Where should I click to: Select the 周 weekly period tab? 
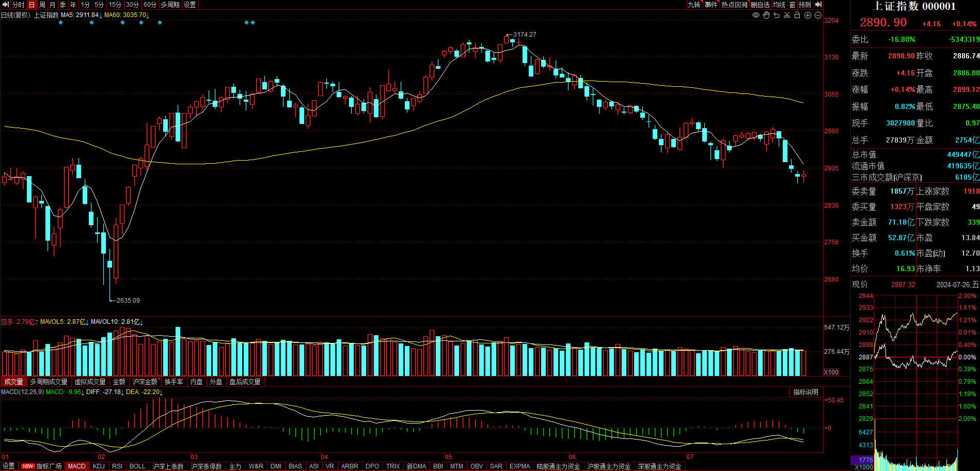[42, 5]
